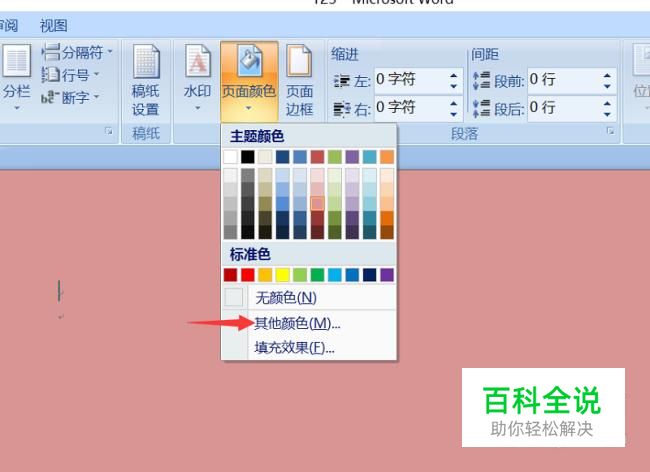The height and width of the screenshot is (472, 650).
Task: Increase left indent with up arrow
Action: (454, 75)
